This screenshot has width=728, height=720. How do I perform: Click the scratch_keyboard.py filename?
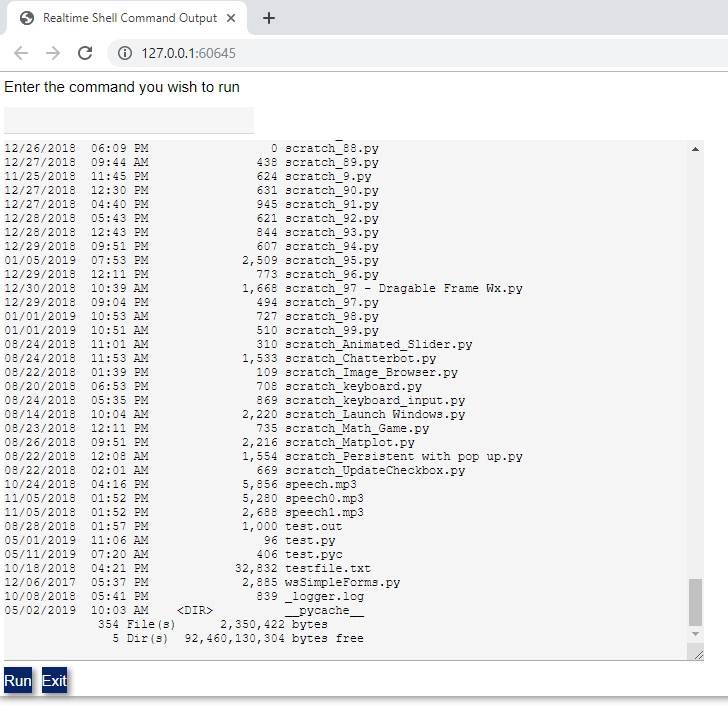pos(353,386)
